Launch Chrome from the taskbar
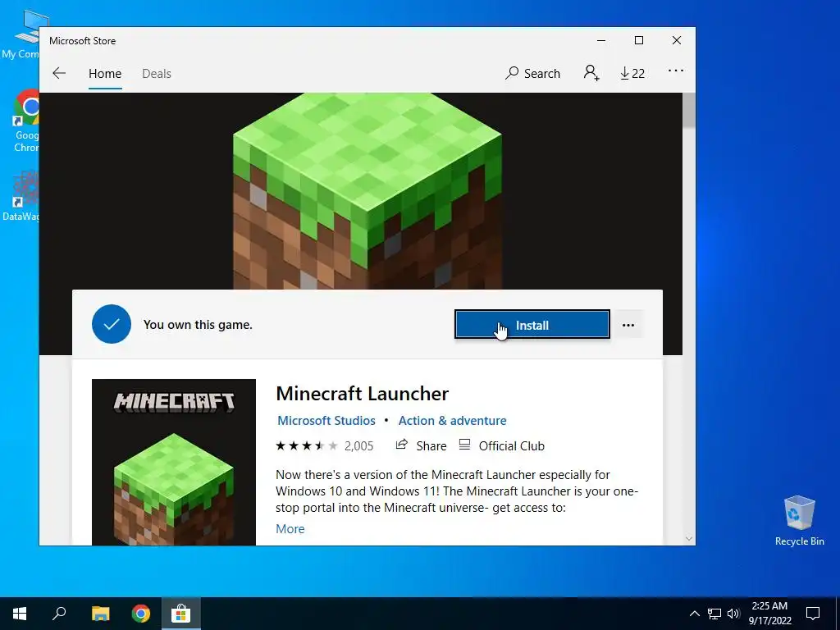Screen dimensions: 840x630 pyautogui.click(x=141, y=614)
